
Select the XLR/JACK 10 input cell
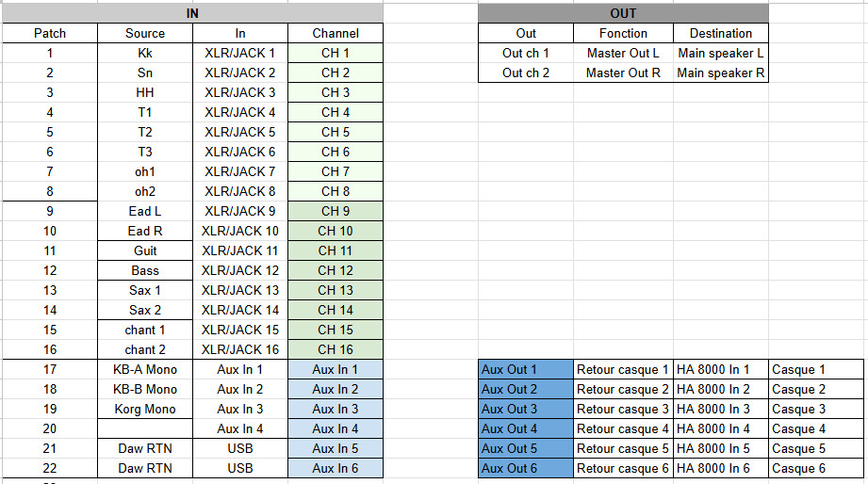(240, 231)
